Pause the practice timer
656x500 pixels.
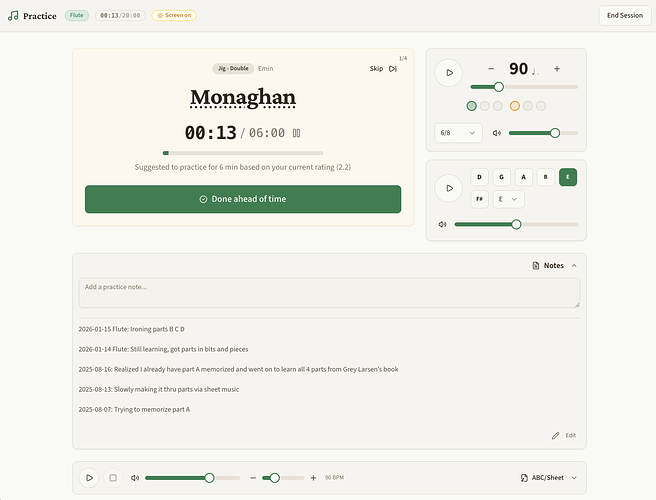296,133
